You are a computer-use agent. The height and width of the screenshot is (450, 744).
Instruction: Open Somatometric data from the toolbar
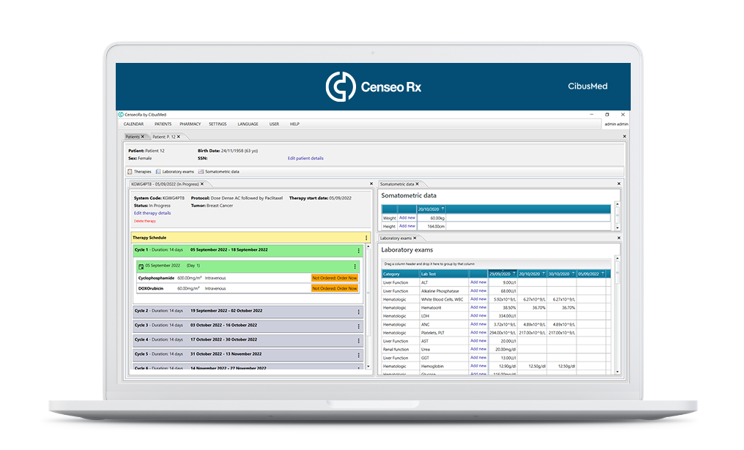[221, 172]
